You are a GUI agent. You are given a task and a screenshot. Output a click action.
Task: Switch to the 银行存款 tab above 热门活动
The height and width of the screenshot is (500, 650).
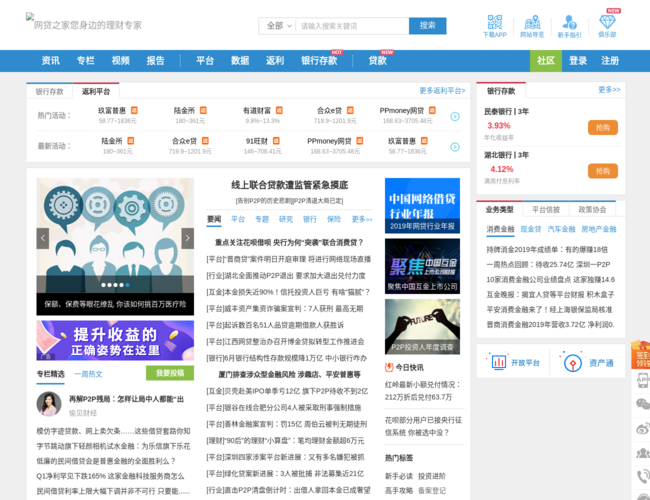(49, 92)
